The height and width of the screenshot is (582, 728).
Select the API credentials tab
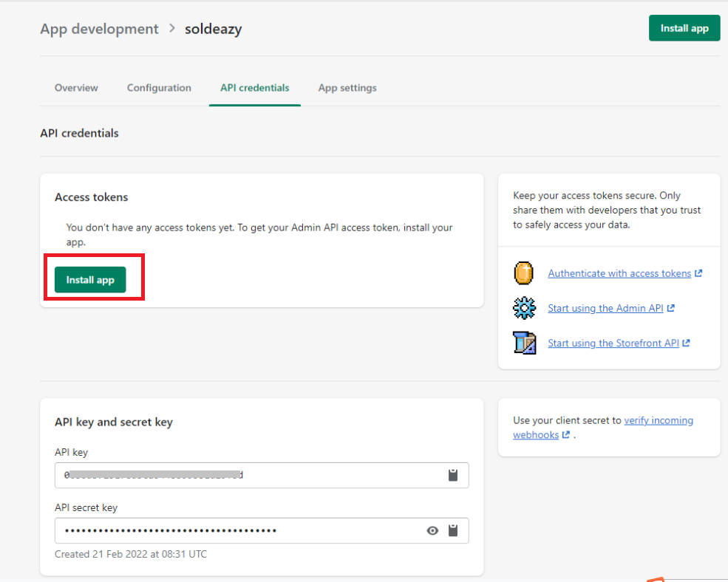tap(255, 88)
